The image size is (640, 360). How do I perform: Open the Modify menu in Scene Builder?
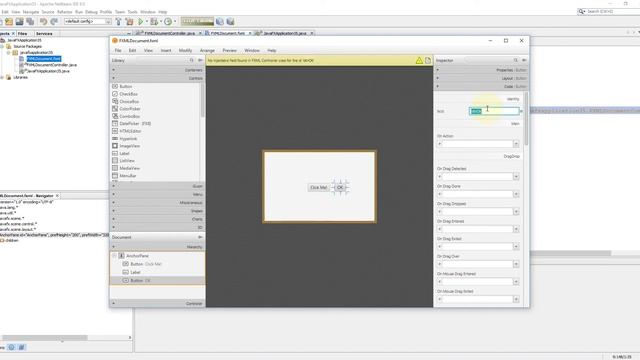pos(185,51)
